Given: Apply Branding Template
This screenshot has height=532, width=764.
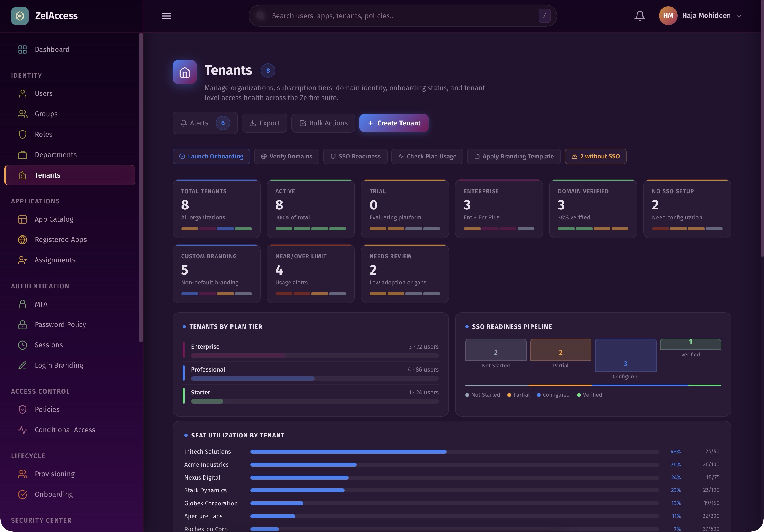Looking at the screenshot, I should click(513, 156).
